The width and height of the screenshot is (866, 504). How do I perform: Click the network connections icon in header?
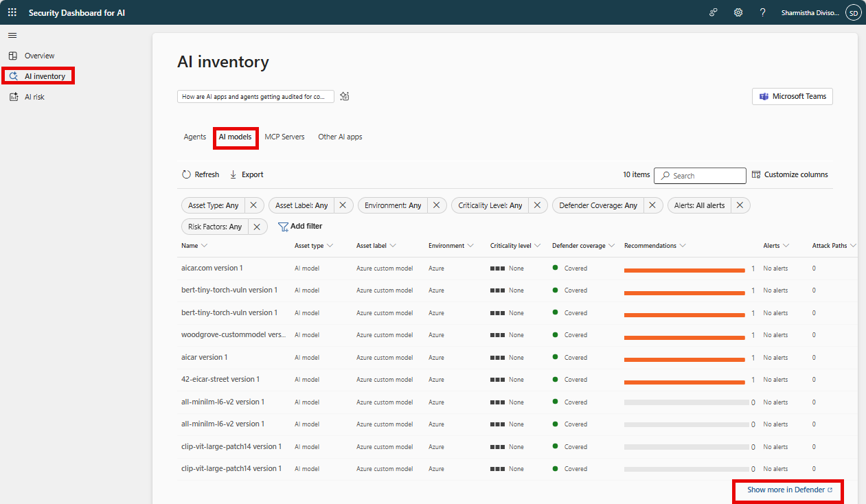pos(714,12)
